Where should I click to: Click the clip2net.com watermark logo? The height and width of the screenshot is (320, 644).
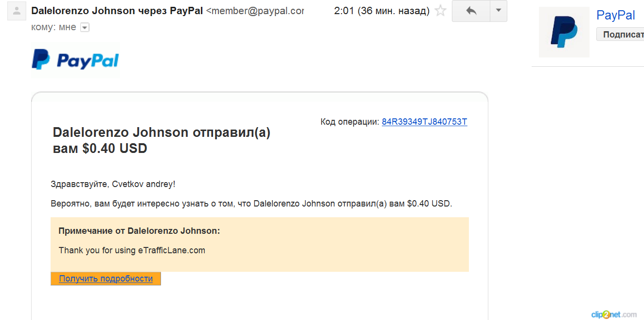[x=614, y=315]
